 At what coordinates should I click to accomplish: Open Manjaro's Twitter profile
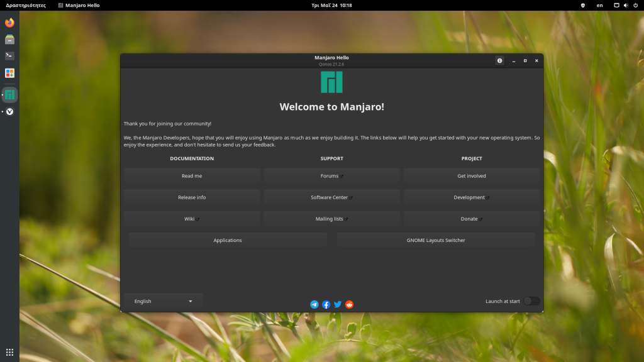pyautogui.click(x=338, y=304)
